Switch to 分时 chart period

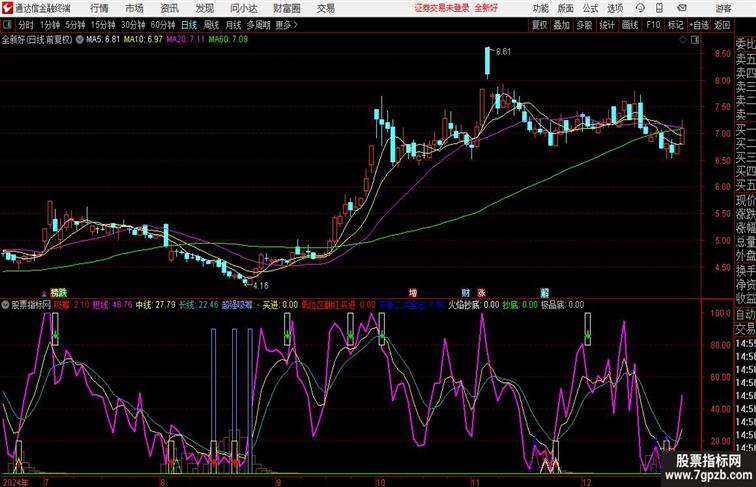point(26,25)
